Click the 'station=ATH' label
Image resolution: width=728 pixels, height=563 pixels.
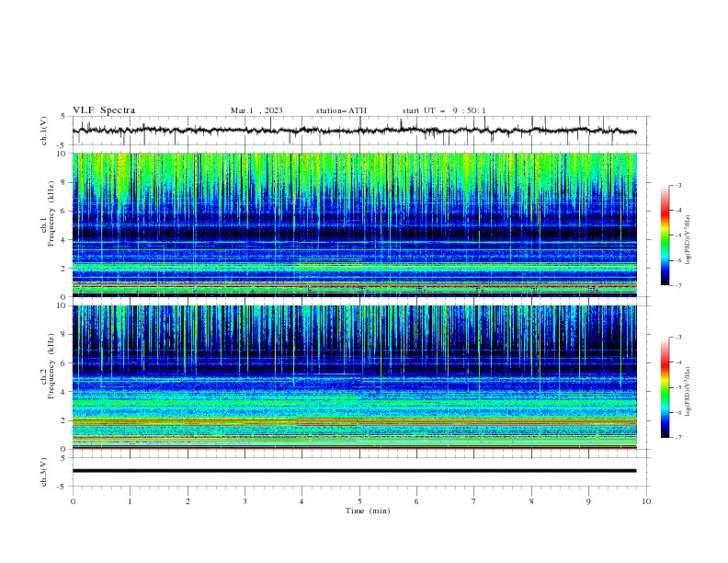[x=341, y=110]
